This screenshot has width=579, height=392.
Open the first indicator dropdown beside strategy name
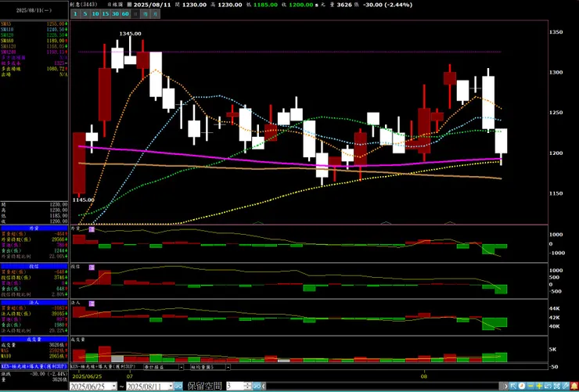point(181,367)
